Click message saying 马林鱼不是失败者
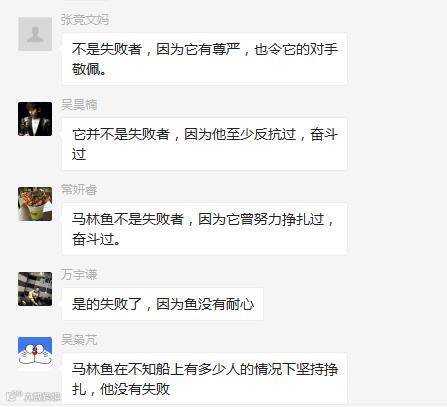 click(x=204, y=229)
